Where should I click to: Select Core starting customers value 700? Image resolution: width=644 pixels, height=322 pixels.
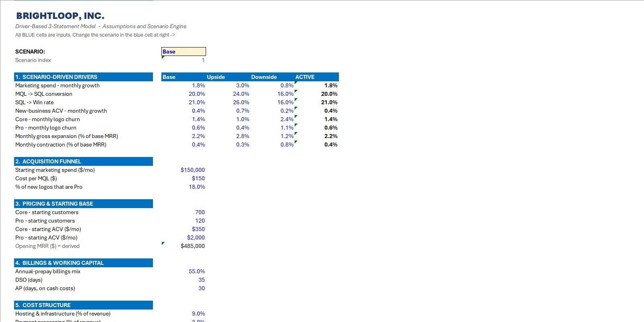click(x=200, y=212)
